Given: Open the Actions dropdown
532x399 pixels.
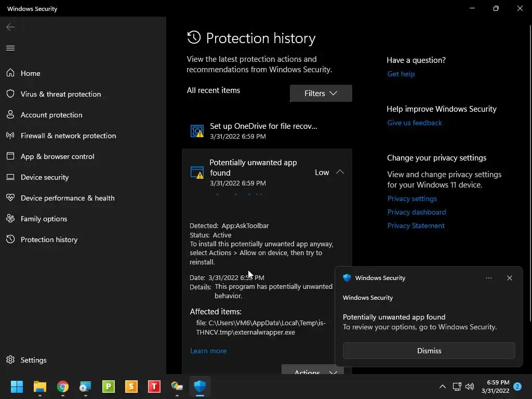Looking at the screenshot, I should 313,371.
